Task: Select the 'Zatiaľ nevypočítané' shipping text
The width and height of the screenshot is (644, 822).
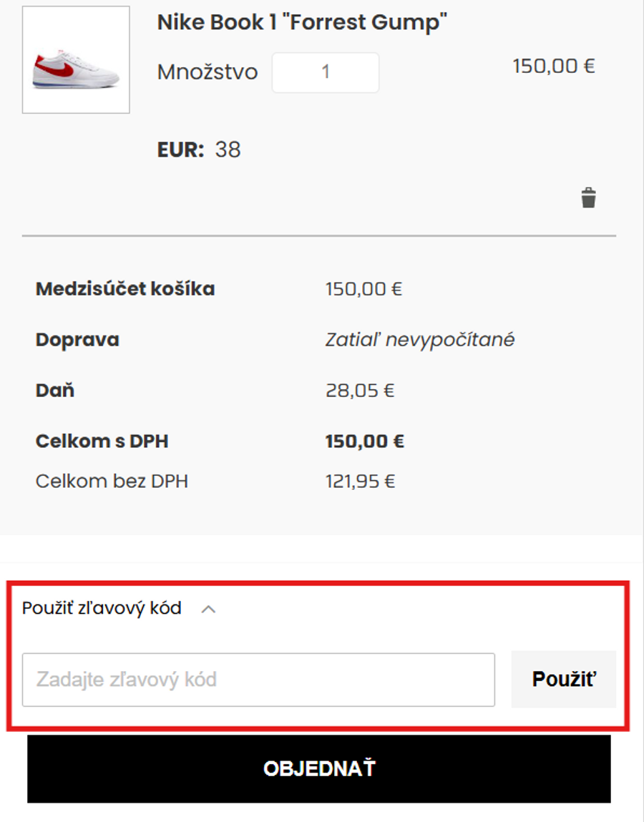Action: (419, 339)
